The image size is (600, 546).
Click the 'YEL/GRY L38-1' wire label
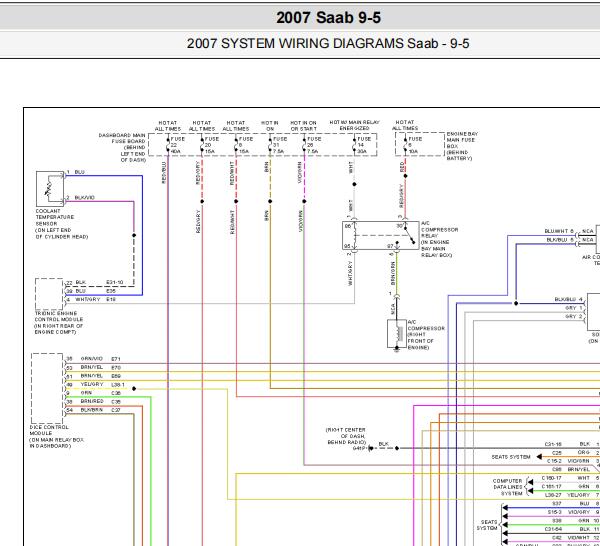(x=102, y=384)
